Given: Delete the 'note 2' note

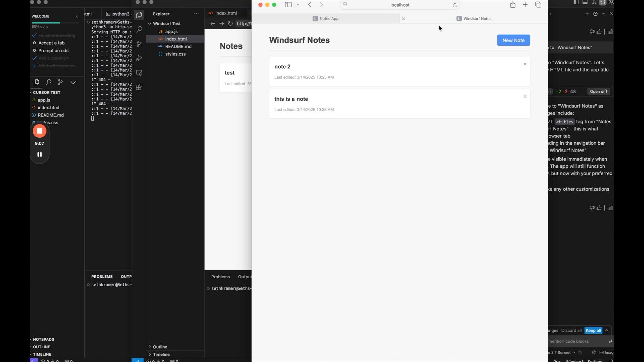Looking at the screenshot, I should pos(525,64).
